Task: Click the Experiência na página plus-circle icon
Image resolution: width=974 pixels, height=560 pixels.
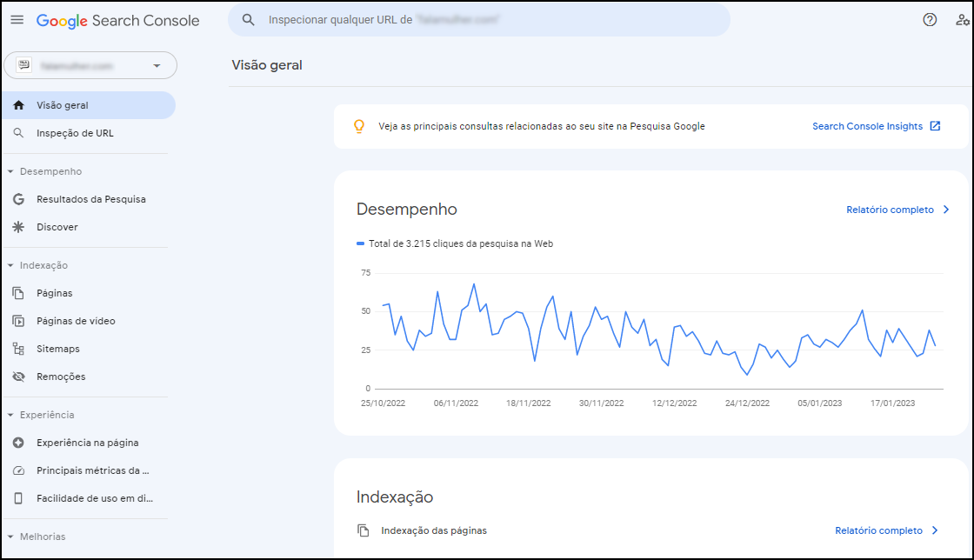Action: pyautogui.click(x=18, y=443)
